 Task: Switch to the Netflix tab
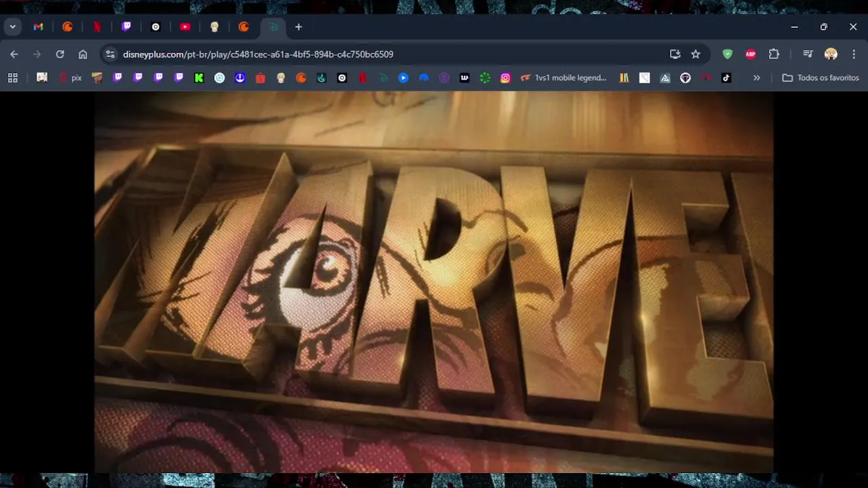[97, 27]
